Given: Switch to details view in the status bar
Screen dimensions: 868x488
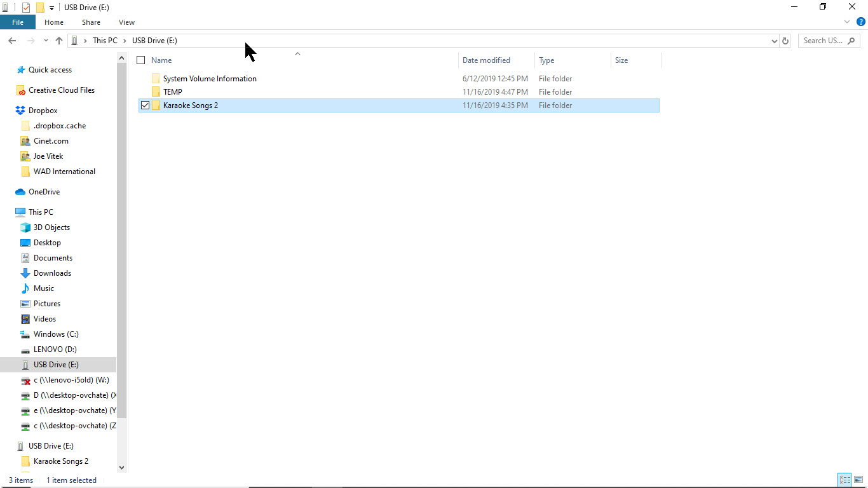Looking at the screenshot, I should coord(844,480).
